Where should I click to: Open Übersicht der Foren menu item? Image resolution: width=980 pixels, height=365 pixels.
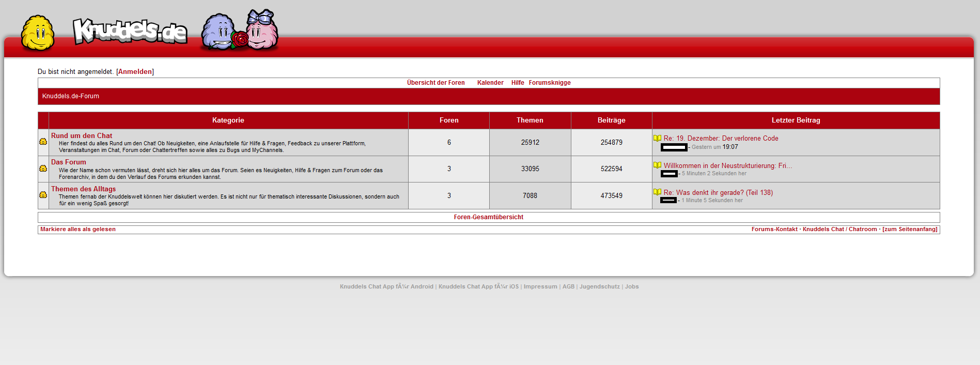coord(435,83)
